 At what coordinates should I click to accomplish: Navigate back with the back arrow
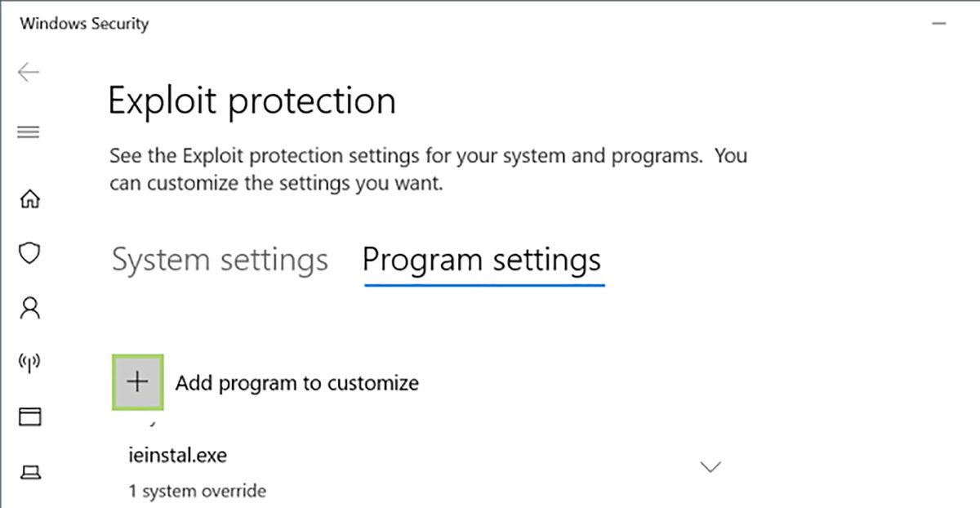coord(27,72)
